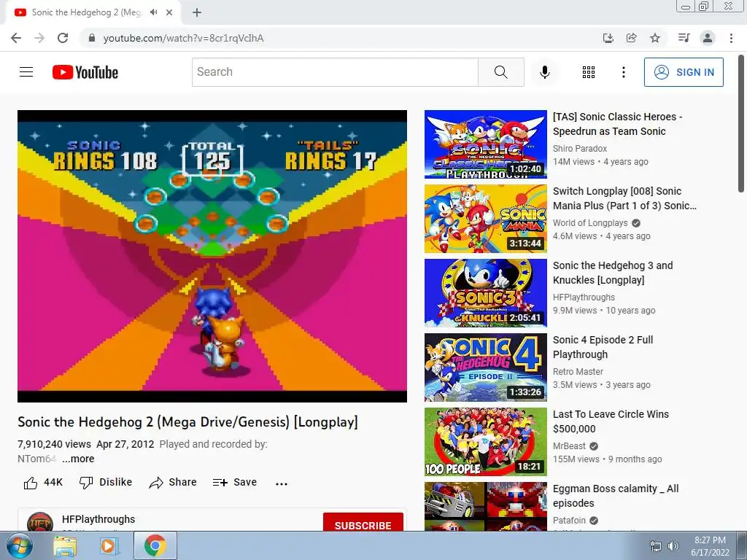Open World of Longplays channel name
Viewport: 747px width, 560px height.
pyautogui.click(x=590, y=222)
